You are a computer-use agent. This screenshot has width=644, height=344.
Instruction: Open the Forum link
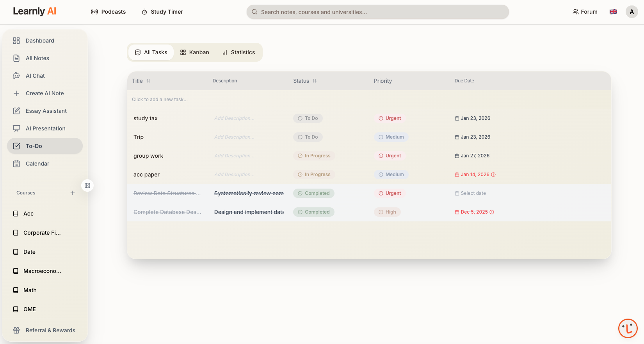[x=585, y=12]
